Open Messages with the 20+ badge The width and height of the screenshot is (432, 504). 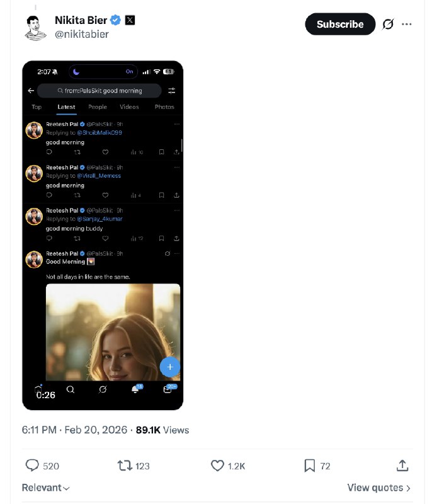[x=167, y=389]
